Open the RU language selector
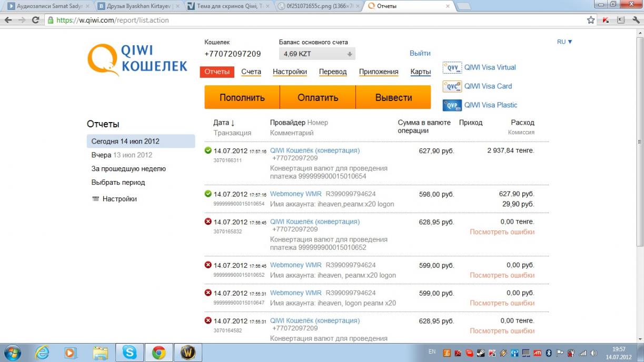644x362 pixels. coord(564,42)
